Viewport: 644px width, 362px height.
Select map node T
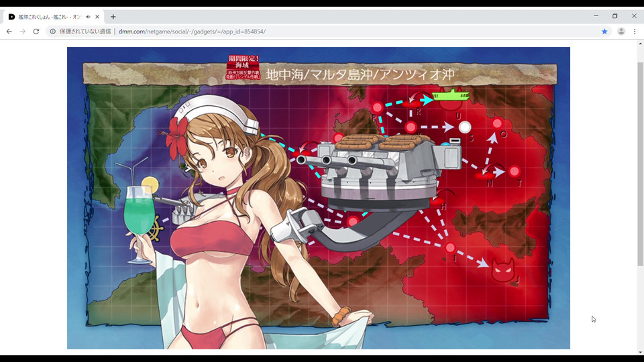point(515,171)
